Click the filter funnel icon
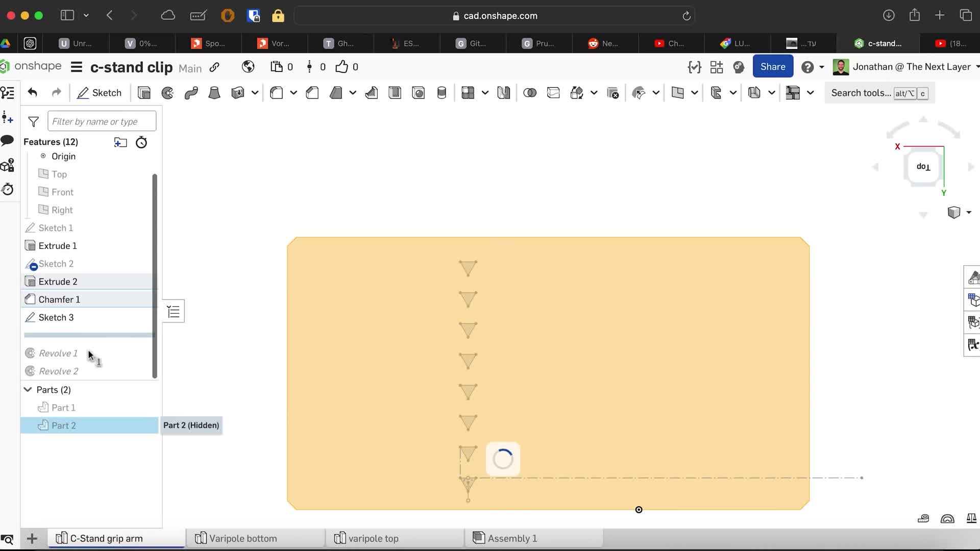Screen dimensions: 980x551 pyautogui.click(x=34, y=121)
